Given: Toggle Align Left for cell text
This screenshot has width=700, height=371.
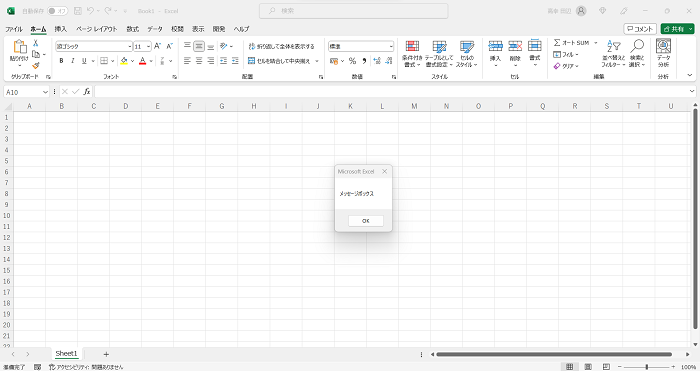Looking at the screenshot, I should [187, 61].
